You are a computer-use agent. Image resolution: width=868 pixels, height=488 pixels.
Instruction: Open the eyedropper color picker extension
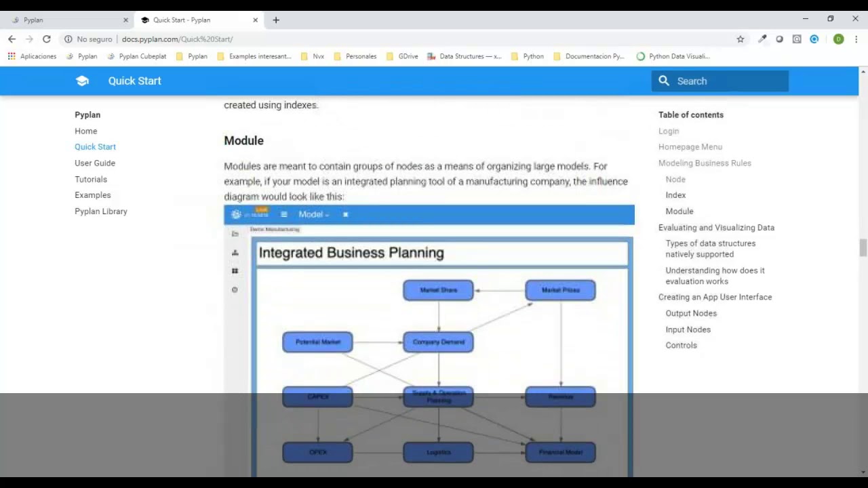click(762, 39)
